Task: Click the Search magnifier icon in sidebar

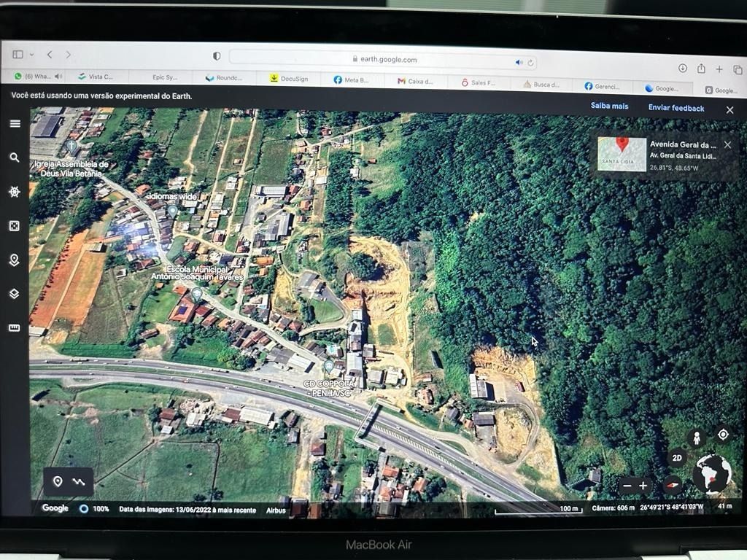Action: pos(15,157)
